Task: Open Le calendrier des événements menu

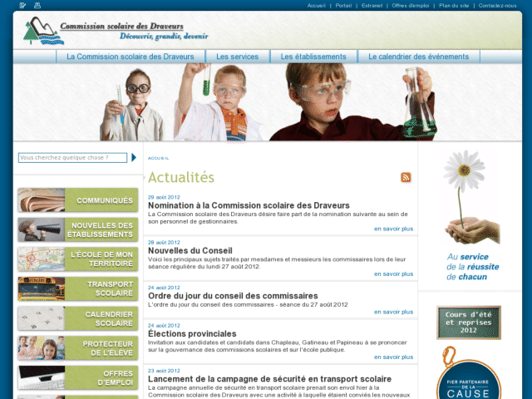Action: [419, 57]
